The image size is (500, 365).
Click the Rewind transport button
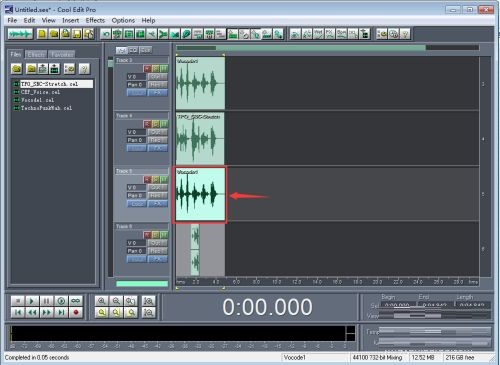click(x=32, y=312)
